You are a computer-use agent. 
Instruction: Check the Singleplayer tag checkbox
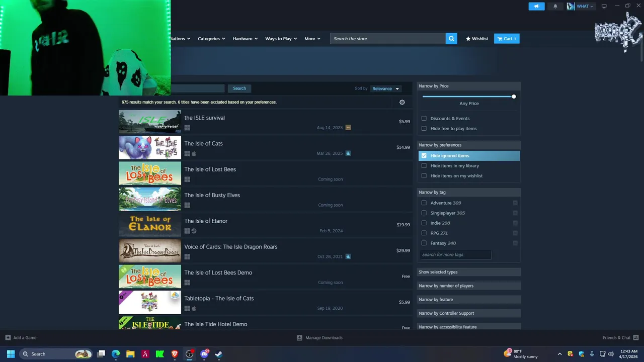click(424, 213)
